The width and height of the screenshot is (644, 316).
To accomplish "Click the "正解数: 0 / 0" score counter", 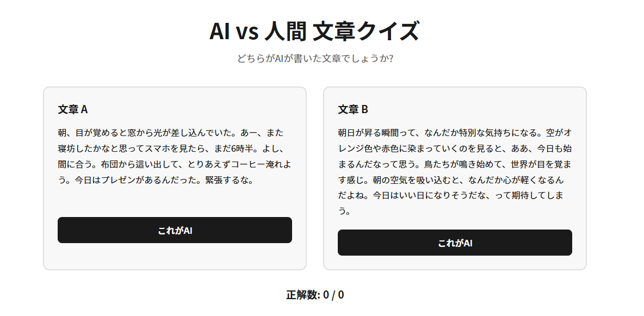I will (315, 295).
